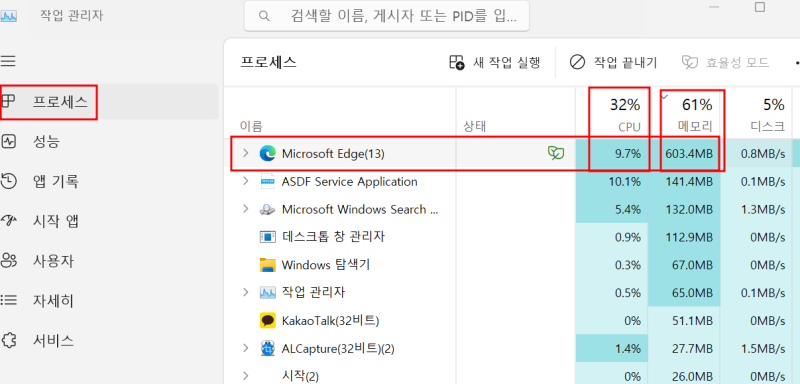Click the 1.3MB/s disk cell
The height and width of the screenshot is (384, 800).
coord(757,209)
